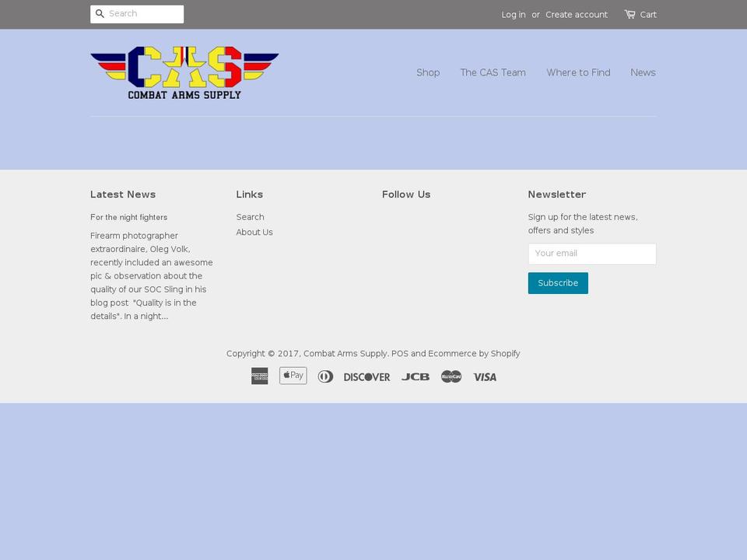Click the JCB payment icon
Viewport: 747px width, 560px height.
[x=416, y=376]
